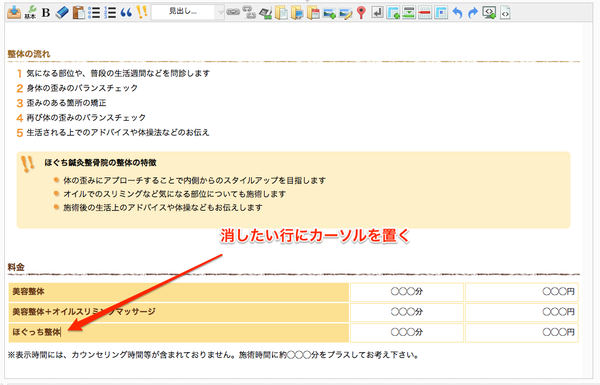Click the ○○○分 cell in ほぐっち整体 row
The image size is (600, 385).
(x=407, y=333)
